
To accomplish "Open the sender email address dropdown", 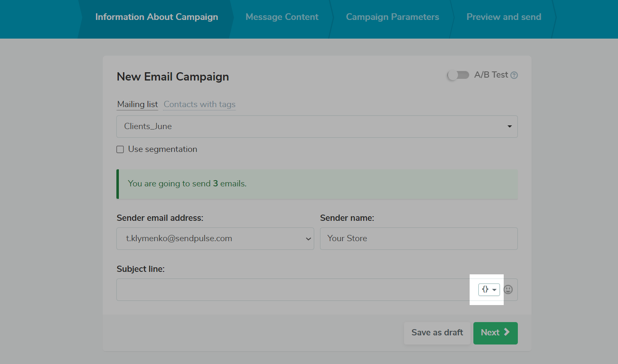I will tap(215, 239).
